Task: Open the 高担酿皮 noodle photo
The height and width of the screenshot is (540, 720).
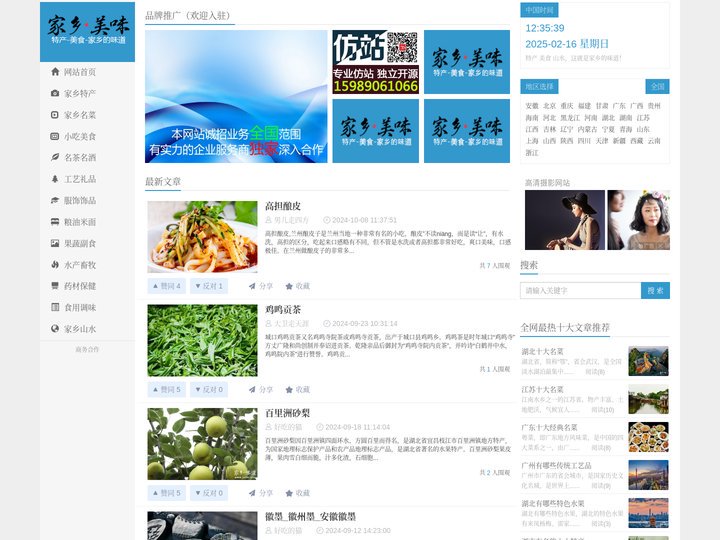Action: (x=202, y=237)
